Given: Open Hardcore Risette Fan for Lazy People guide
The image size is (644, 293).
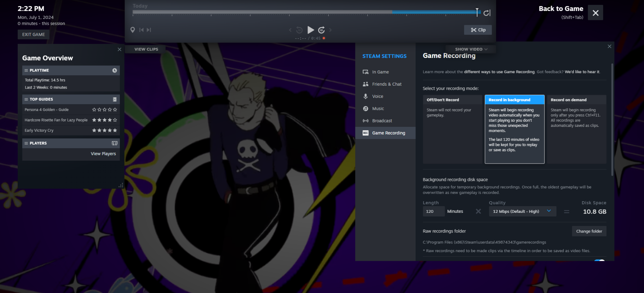Looking at the screenshot, I should (56, 120).
